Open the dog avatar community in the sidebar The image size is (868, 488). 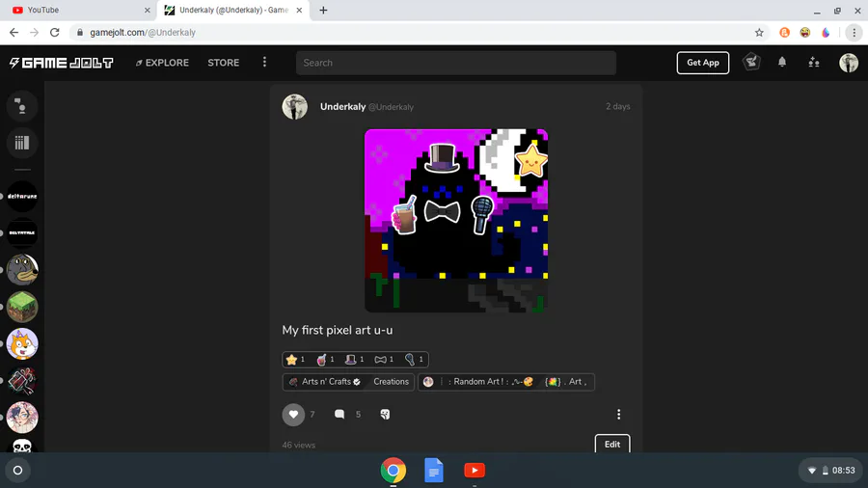tap(22, 269)
